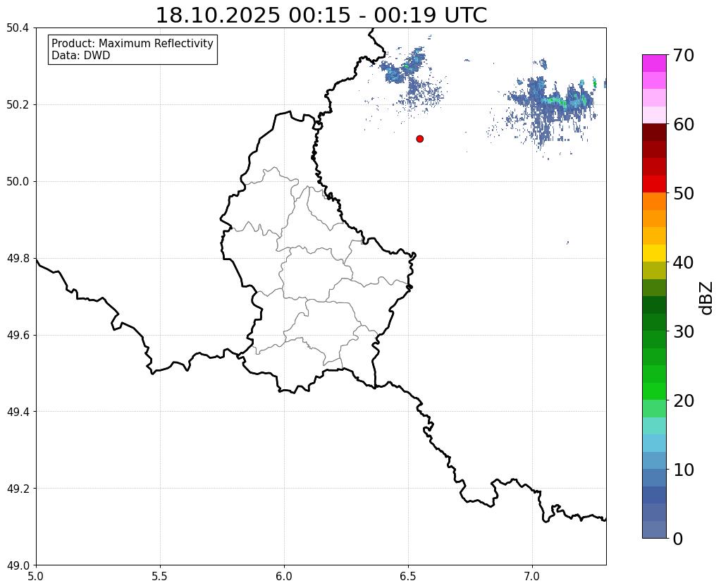Click longitude tick label 6.5
This screenshot has width=721, height=588.
pyautogui.click(x=408, y=577)
